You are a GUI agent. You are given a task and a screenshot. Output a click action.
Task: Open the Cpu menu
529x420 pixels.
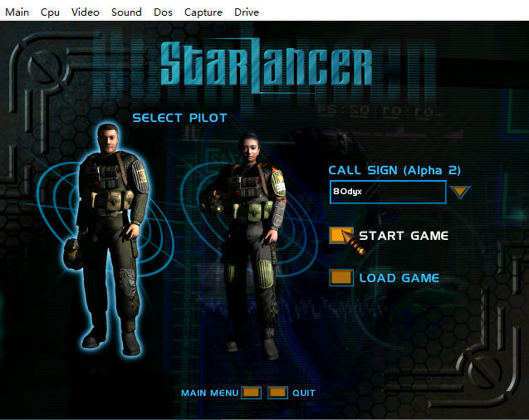(50, 12)
